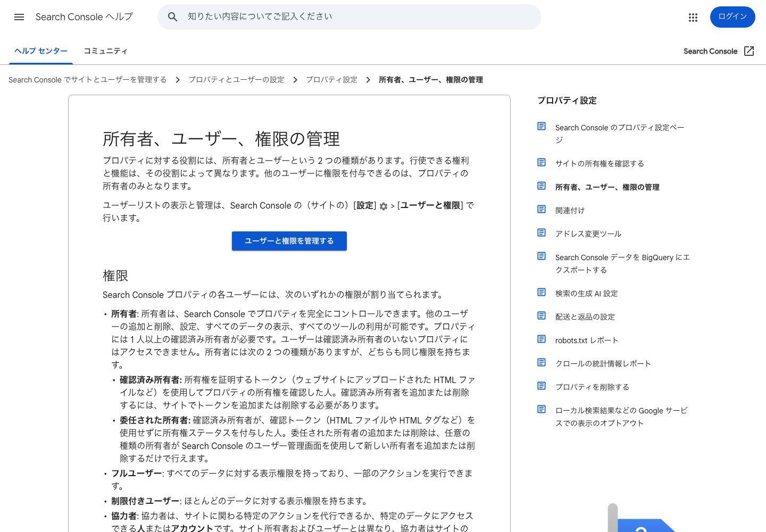Image resolution: width=766 pixels, height=532 pixels.
Task: Click the article icon beside robots.txt レポート
Action: click(x=542, y=339)
